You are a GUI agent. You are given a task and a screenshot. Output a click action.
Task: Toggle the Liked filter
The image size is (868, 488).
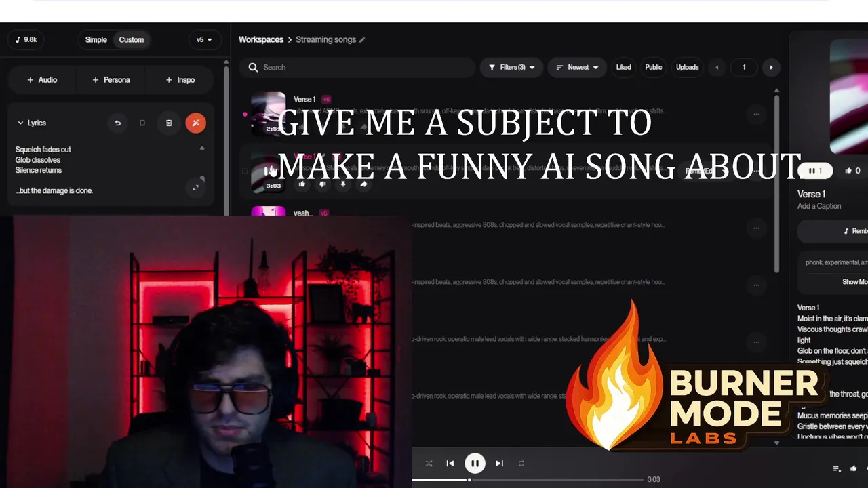[623, 67]
